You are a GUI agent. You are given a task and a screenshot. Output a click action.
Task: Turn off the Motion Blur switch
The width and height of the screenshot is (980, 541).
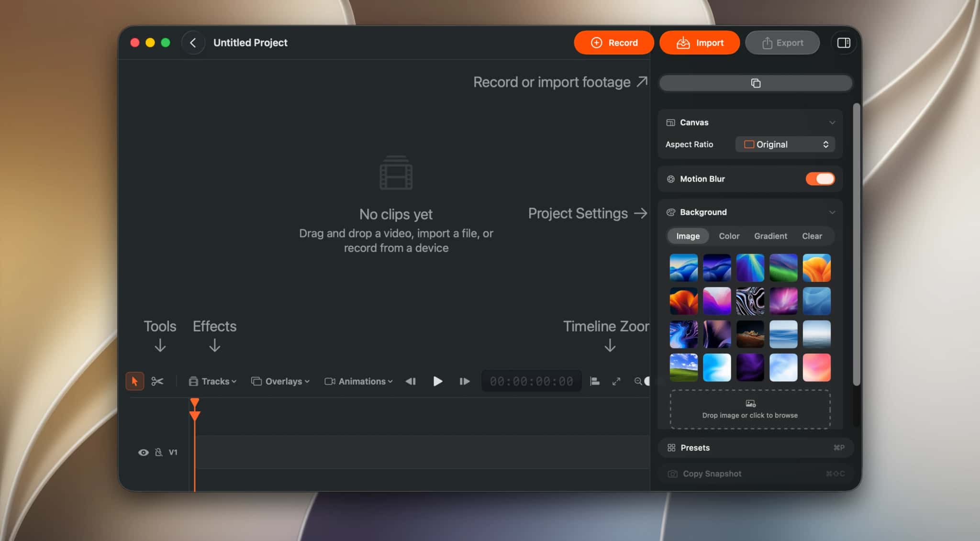click(x=820, y=179)
